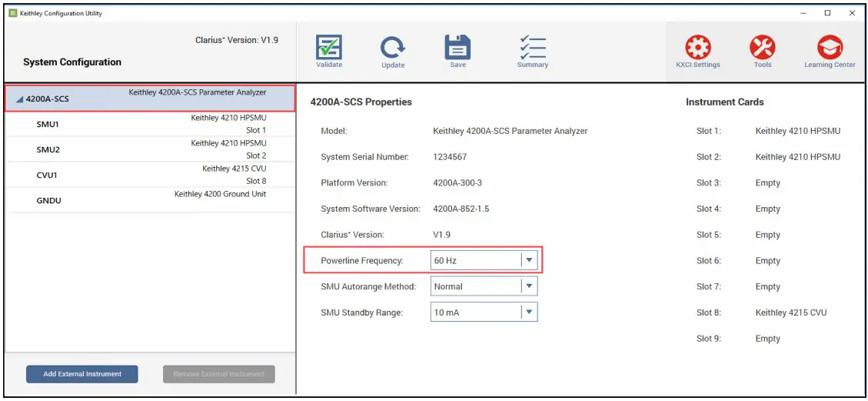This screenshot has width=868, height=401.
Task: Close the Keithley Configuration Utility window
Action: tap(852, 13)
